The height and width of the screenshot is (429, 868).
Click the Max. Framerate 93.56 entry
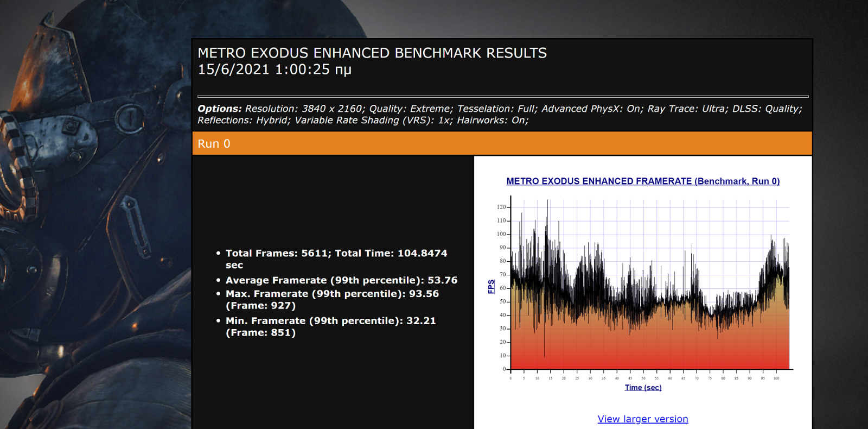click(332, 300)
